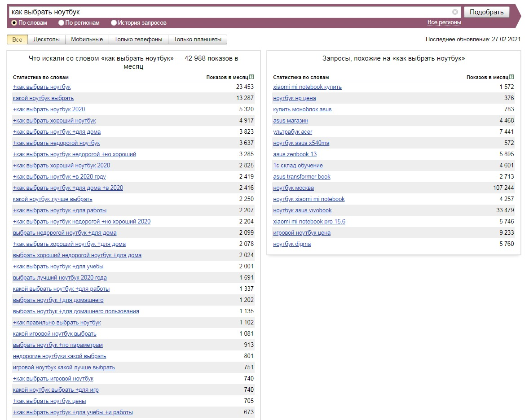Open 'выбрать ноутбук +для домашнего пользования' link
This screenshot has height=420, width=529.
76,311
